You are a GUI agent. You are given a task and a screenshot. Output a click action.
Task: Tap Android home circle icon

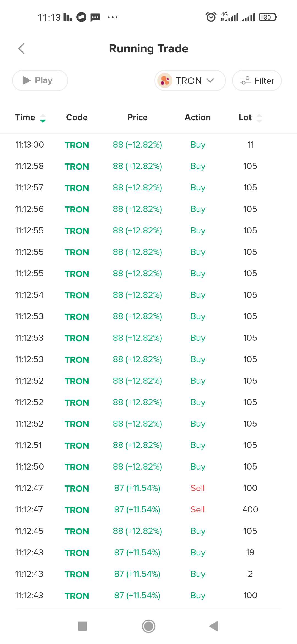coord(148,626)
